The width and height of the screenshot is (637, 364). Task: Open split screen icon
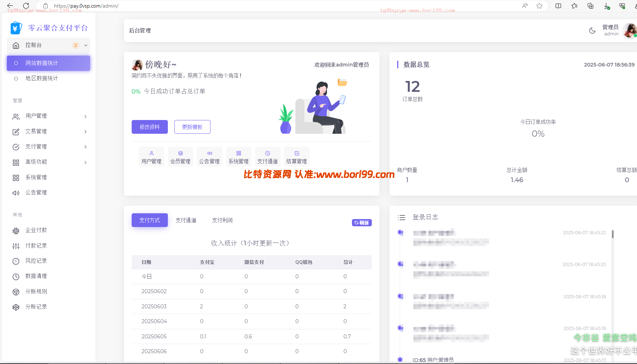pos(558,6)
